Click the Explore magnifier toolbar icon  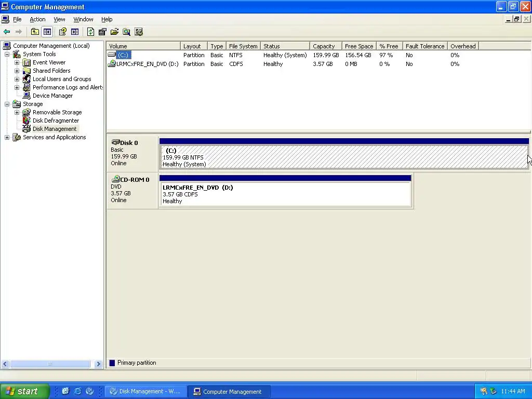pyautogui.click(x=127, y=32)
